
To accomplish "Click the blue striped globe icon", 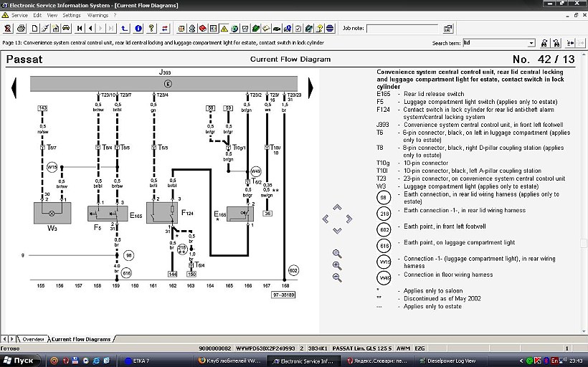I will click(x=330, y=28).
